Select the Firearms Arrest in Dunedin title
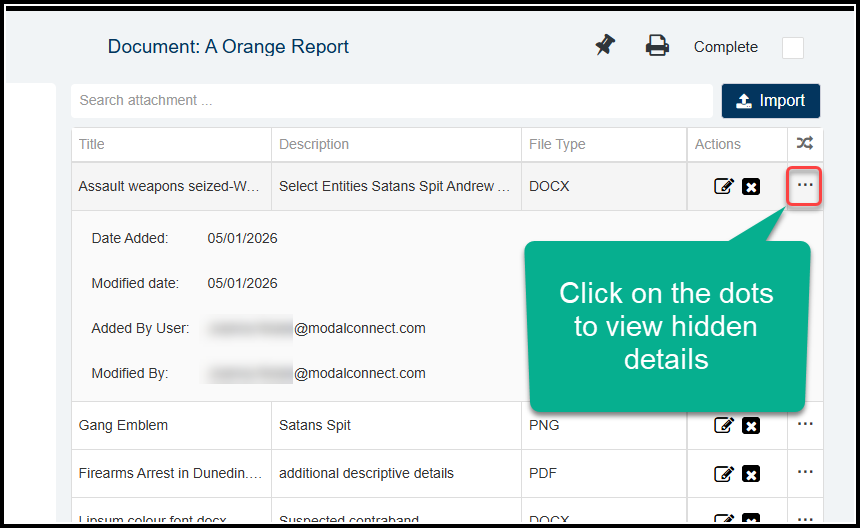Image resolution: width=860 pixels, height=528 pixels. pyautogui.click(x=170, y=473)
